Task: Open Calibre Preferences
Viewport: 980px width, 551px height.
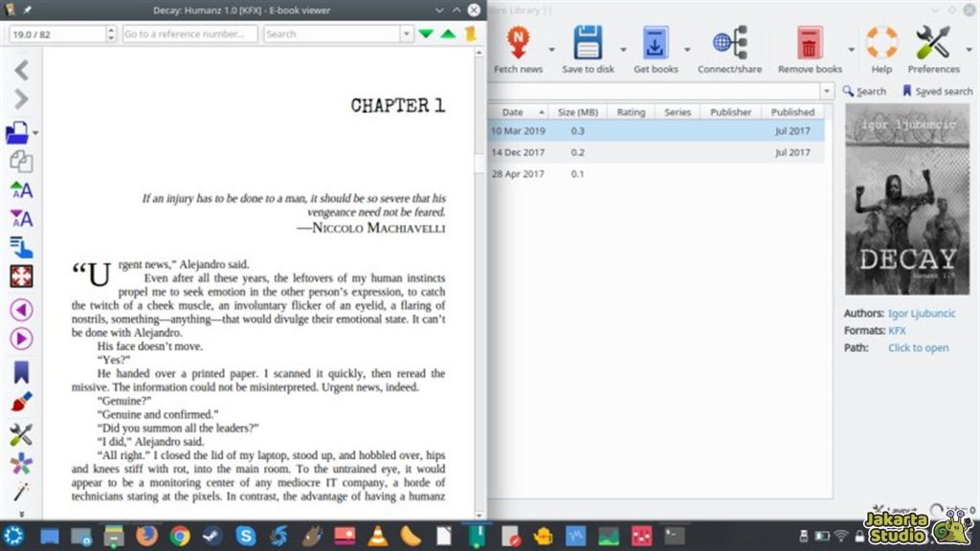Action: click(x=934, y=43)
